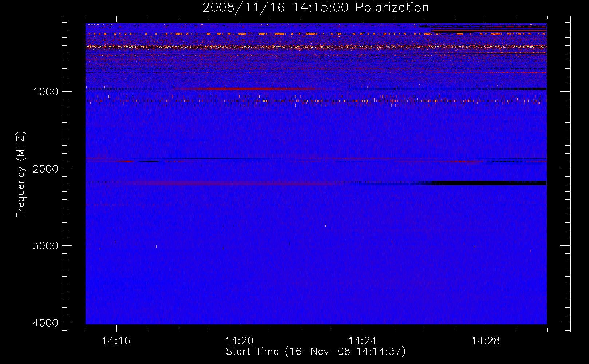589x364 pixels.
Task: Click the 14:20 time tick label
Action: (239, 341)
